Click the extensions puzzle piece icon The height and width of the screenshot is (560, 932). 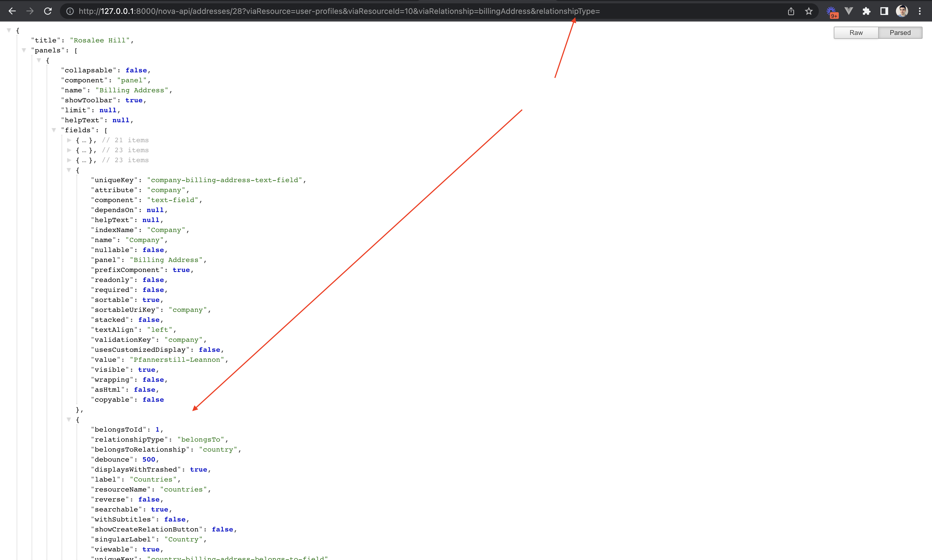coord(866,11)
